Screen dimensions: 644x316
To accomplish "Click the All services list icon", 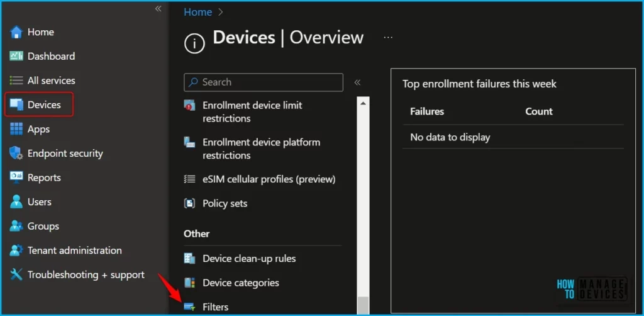I will pos(16,81).
